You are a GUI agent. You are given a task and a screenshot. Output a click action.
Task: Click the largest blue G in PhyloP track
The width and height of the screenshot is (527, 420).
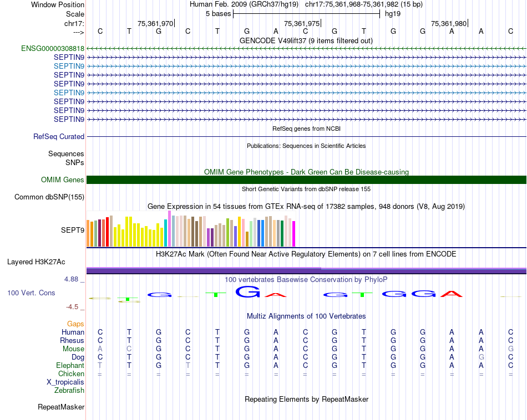point(248,292)
